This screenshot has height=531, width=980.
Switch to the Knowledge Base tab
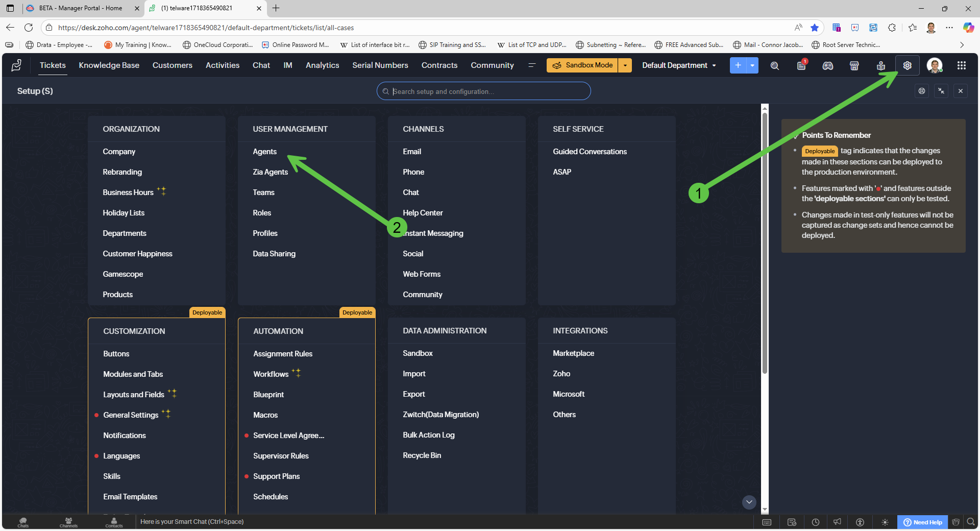point(109,65)
